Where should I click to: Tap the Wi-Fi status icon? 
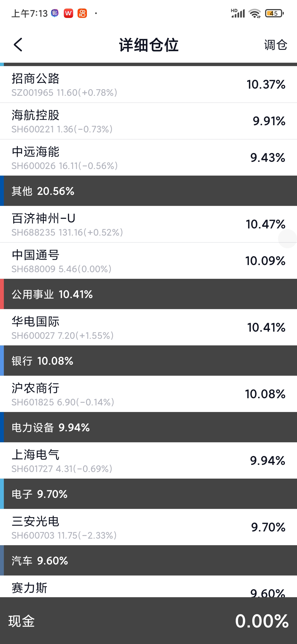(255, 13)
